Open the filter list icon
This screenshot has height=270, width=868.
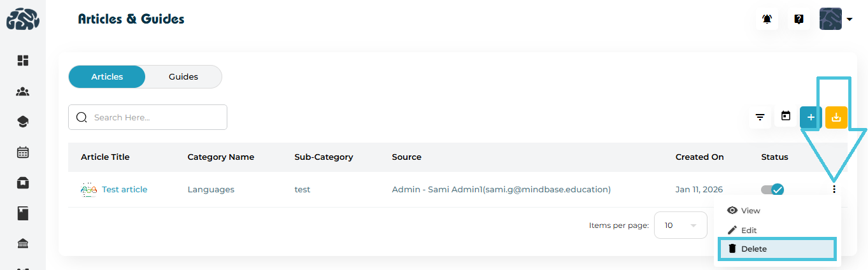[760, 117]
